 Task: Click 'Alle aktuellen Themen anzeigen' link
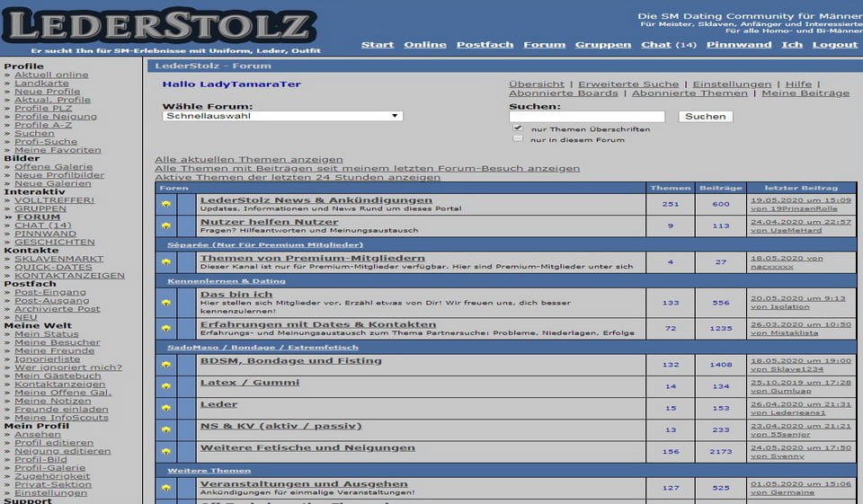248,159
